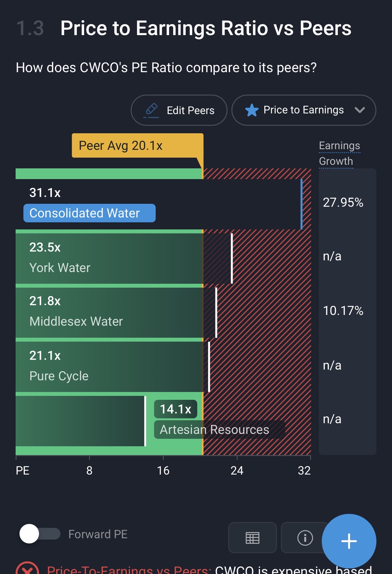Open the Price to Earnings metric selector
Image resolution: width=392 pixels, height=574 pixels.
(303, 110)
